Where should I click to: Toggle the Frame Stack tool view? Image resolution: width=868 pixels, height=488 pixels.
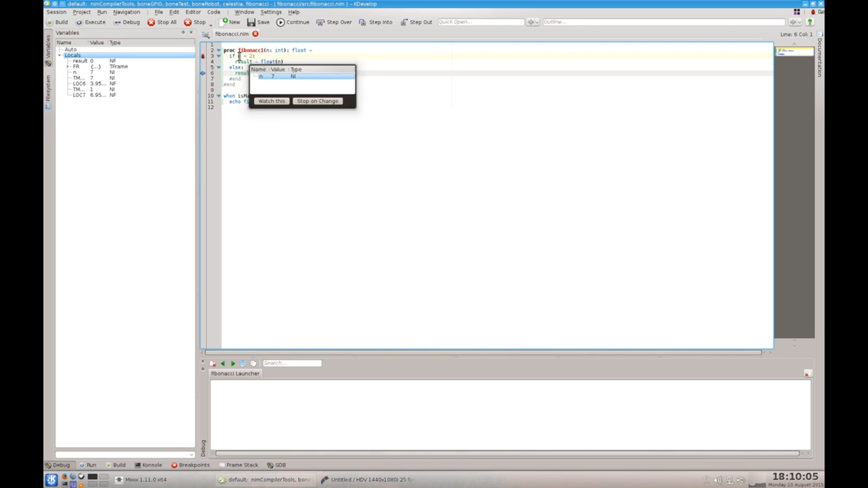coord(239,465)
